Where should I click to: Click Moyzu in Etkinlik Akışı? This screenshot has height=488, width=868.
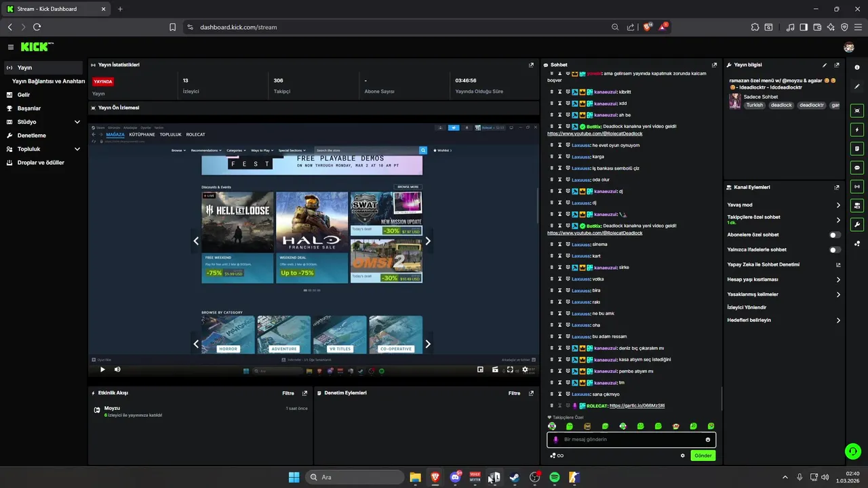(112, 409)
